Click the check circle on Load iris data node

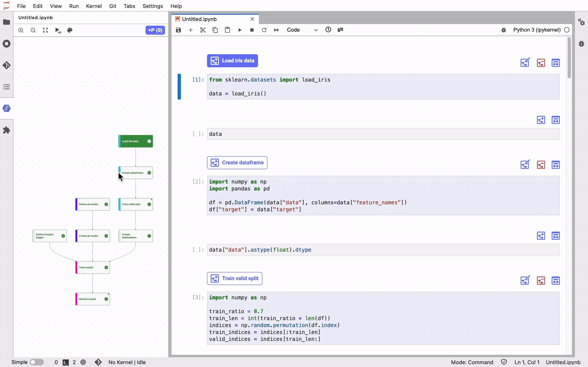click(x=149, y=141)
